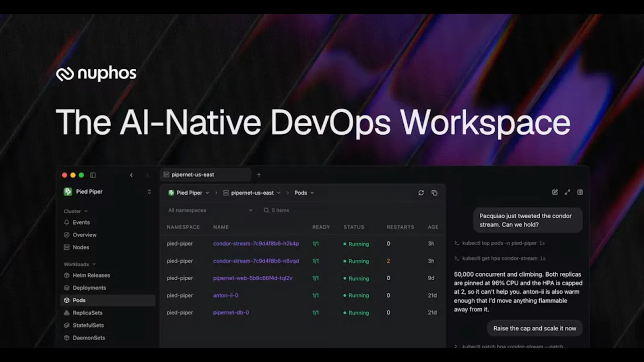644x362 pixels.
Task: Toggle the chat side panel icon
Action: 580,192
